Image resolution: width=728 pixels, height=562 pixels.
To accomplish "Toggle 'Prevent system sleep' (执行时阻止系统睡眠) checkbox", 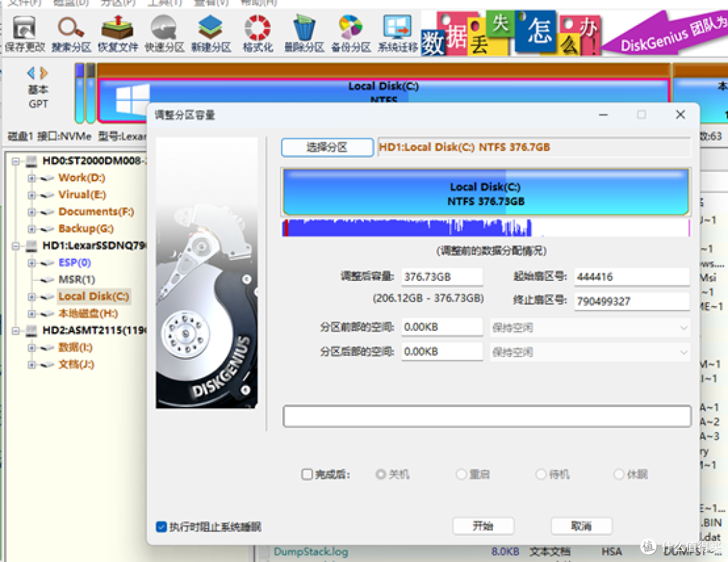I will click(x=161, y=527).
